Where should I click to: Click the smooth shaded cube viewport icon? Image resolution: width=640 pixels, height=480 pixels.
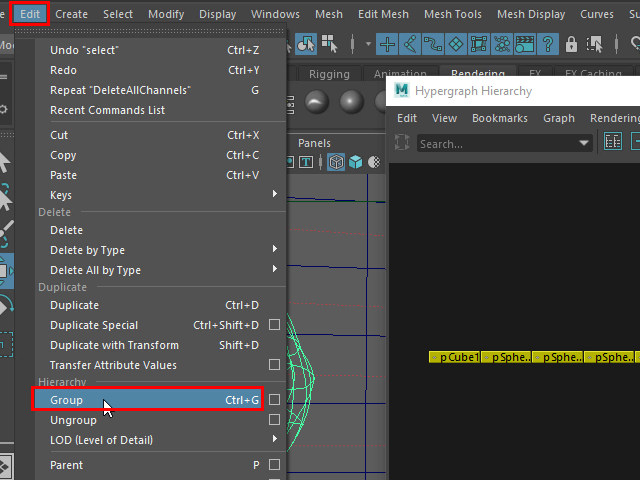pos(357,161)
